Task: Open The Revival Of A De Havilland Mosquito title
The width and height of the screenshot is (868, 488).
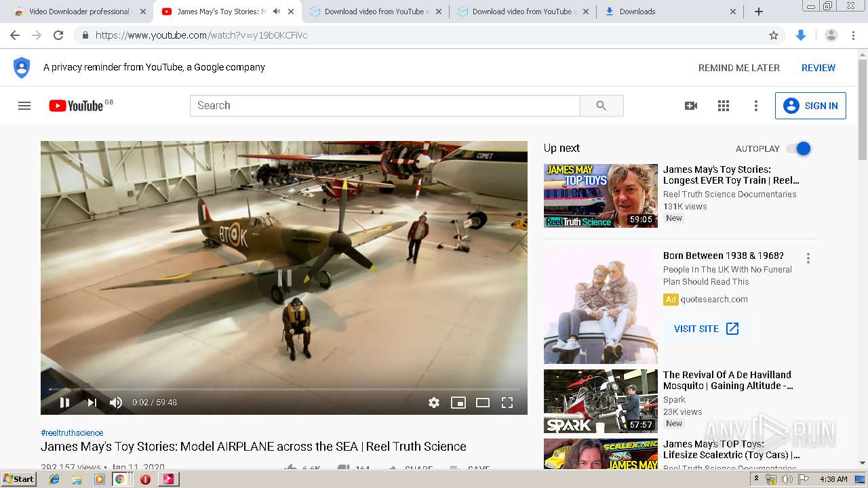Action: [x=728, y=380]
